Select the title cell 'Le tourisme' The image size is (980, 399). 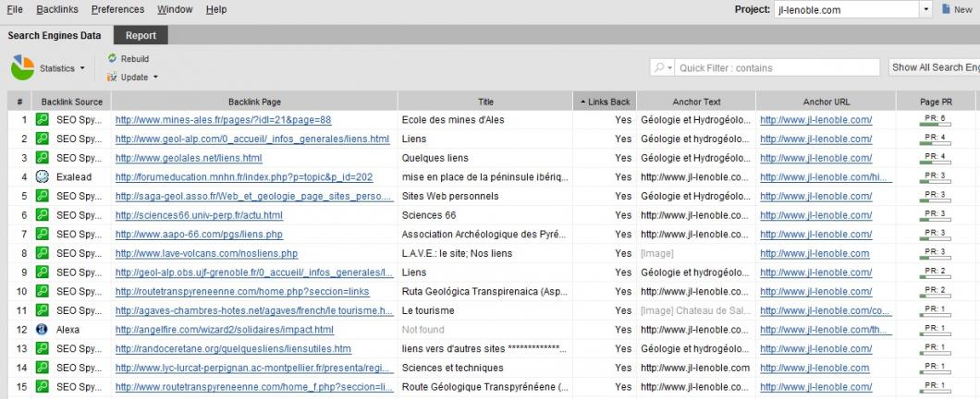click(428, 310)
